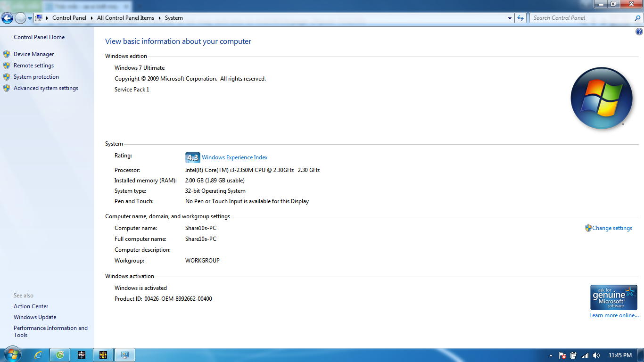The height and width of the screenshot is (362, 644).
Task: Click shield icon beside Advanced system settings
Action: (7, 88)
